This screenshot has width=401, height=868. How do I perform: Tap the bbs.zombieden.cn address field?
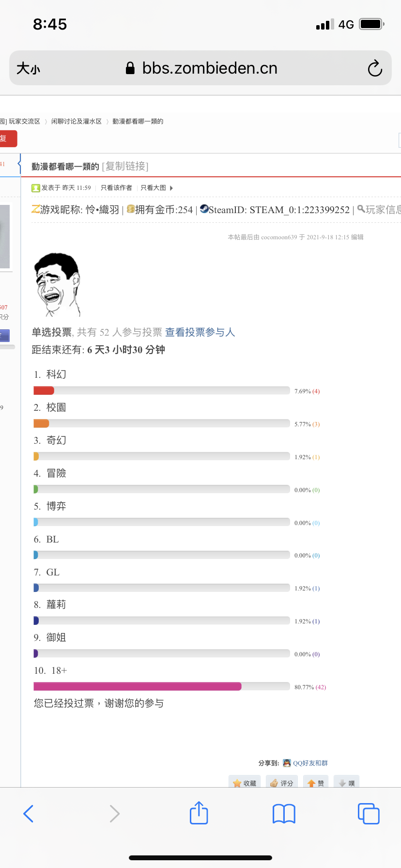click(200, 68)
